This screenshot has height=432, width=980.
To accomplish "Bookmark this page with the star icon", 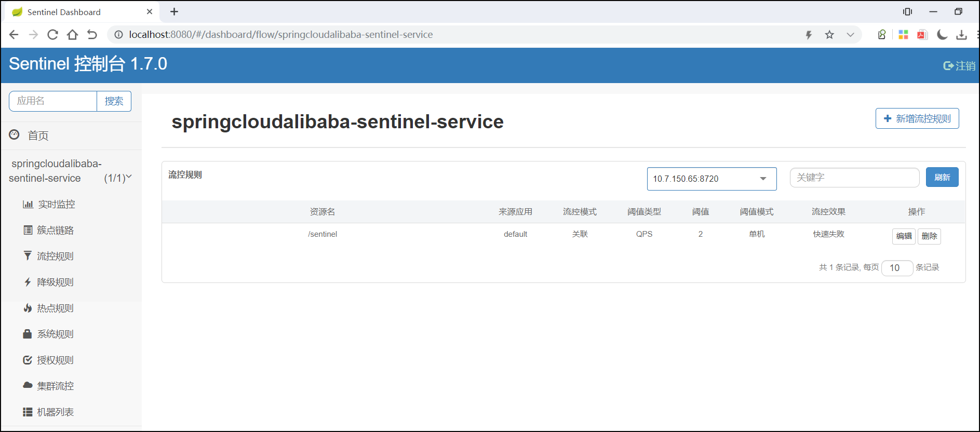I will [829, 35].
